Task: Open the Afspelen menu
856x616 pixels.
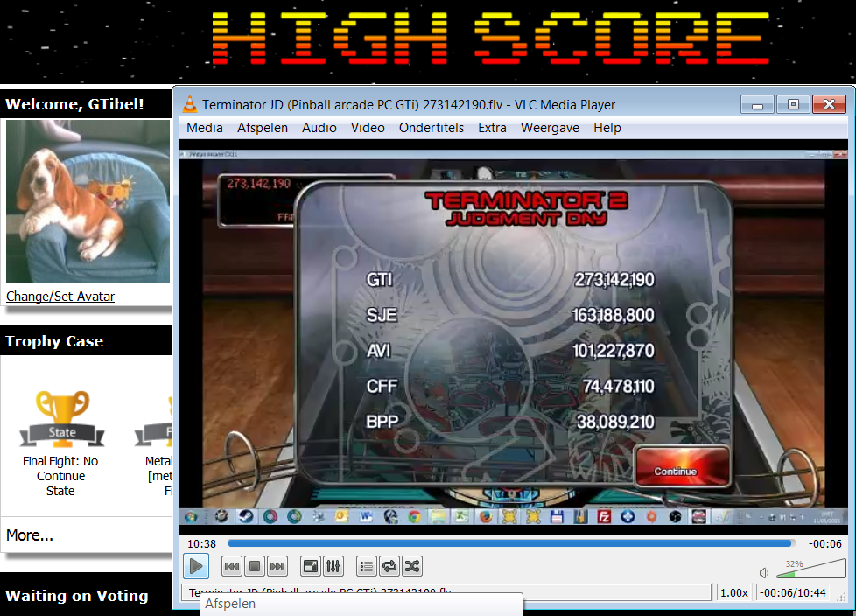Action: point(263,128)
